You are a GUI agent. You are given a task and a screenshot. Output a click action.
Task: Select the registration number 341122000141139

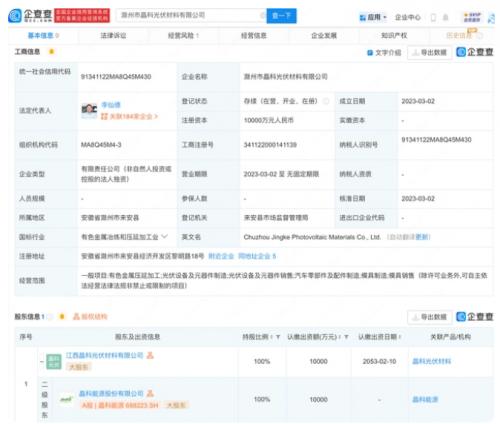click(x=270, y=145)
